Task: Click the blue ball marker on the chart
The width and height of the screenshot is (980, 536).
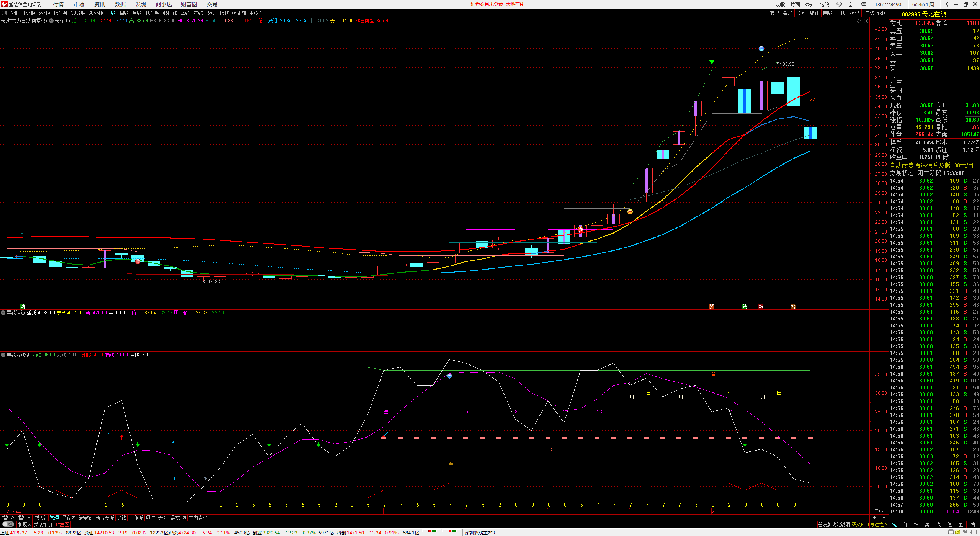Action: click(x=761, y=49)
